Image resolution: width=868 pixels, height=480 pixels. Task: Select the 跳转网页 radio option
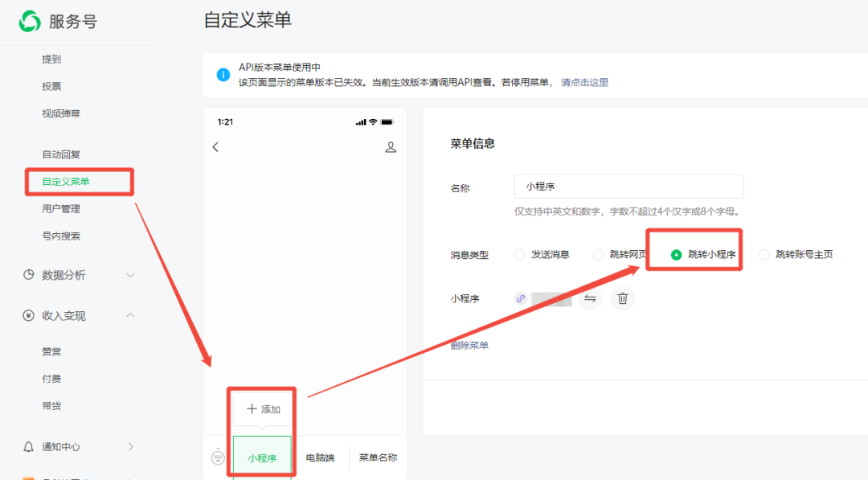point(598,255)
